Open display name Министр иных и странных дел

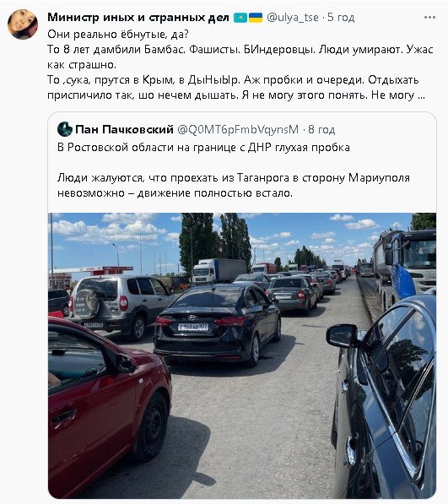[138, 18]
